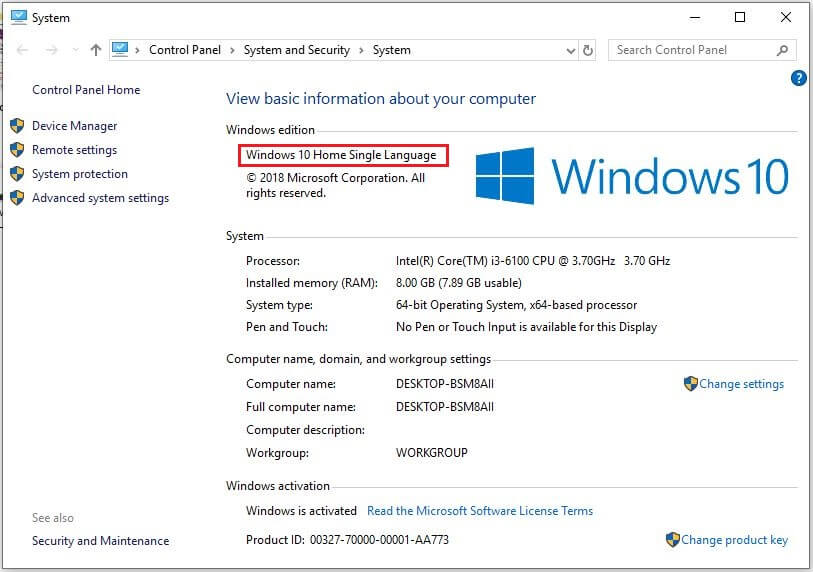
Task: Read the Microsoft Software License Terms
Action: point(480,511)
